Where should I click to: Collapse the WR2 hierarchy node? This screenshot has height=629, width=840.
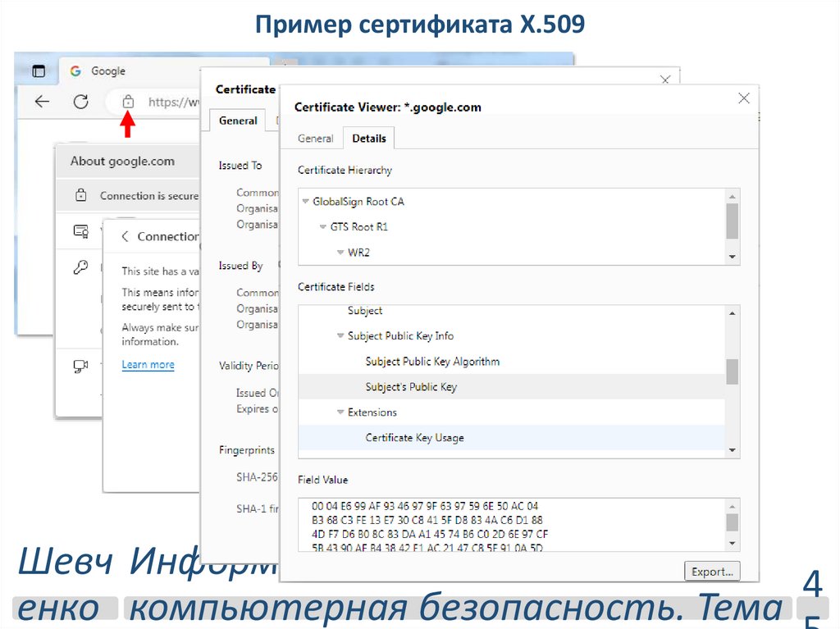pos(340,252)
